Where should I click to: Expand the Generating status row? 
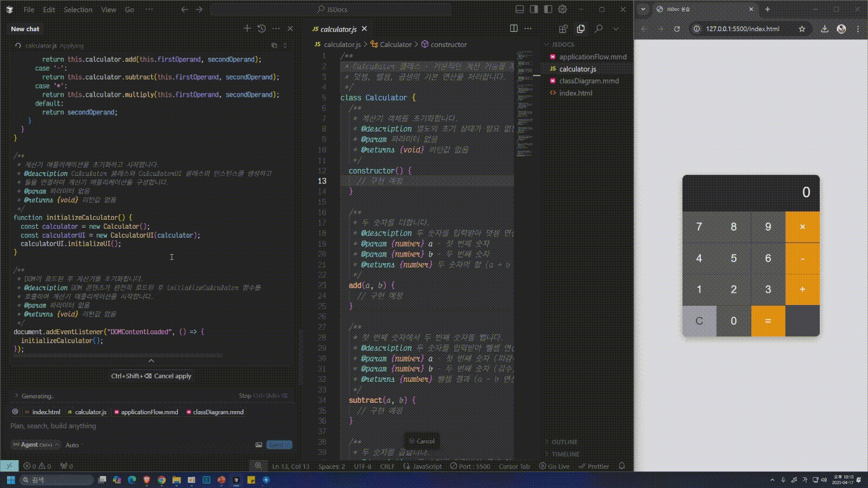tap(35, 396)
